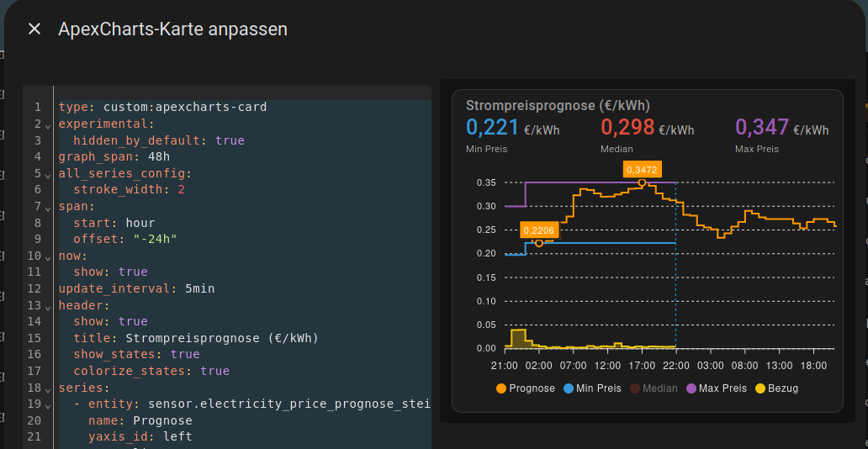Collapse the experimental block fold arrow
Image resolution: width=868 pixels, height=449 pixels.
pyautogui.click(x=48, y=124)
